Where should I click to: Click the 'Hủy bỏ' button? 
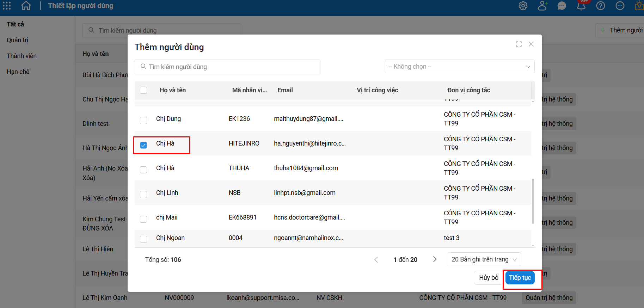pos(488,278)
